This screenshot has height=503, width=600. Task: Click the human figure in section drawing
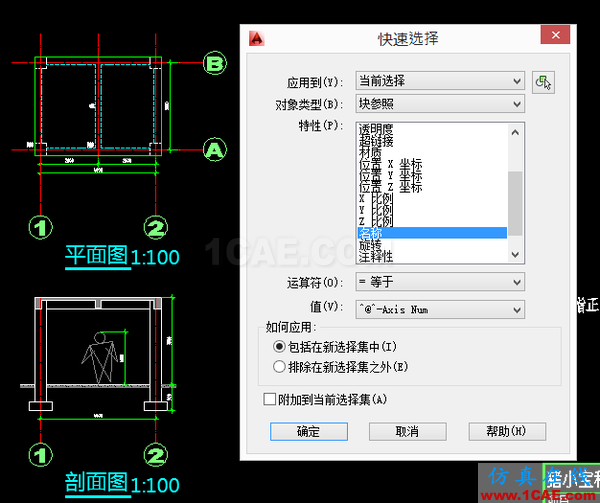(x=99, y=358)
